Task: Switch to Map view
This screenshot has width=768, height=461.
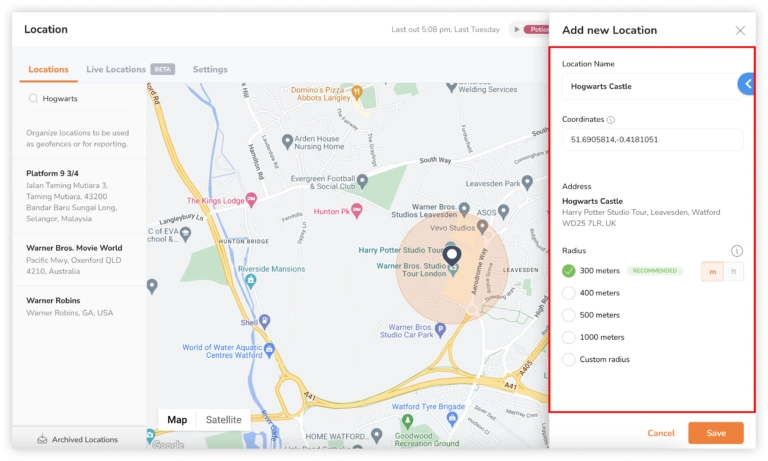Action: point(177,420)
